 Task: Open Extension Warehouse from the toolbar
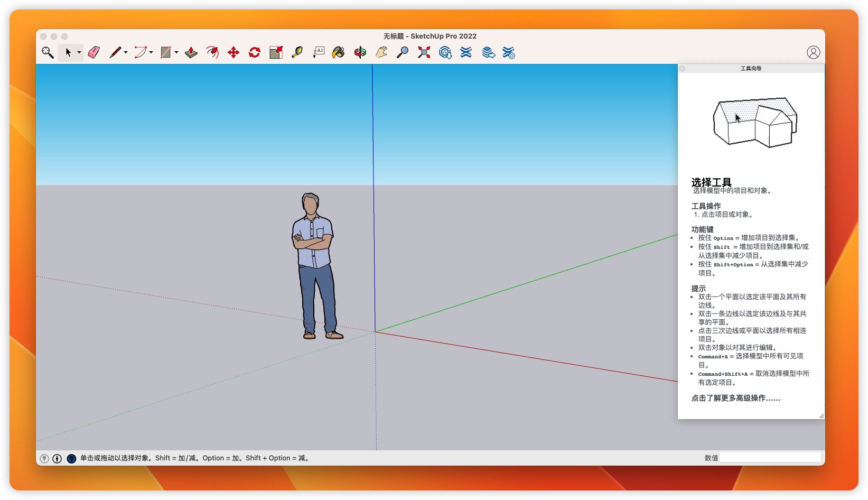(x=466, y=52)
